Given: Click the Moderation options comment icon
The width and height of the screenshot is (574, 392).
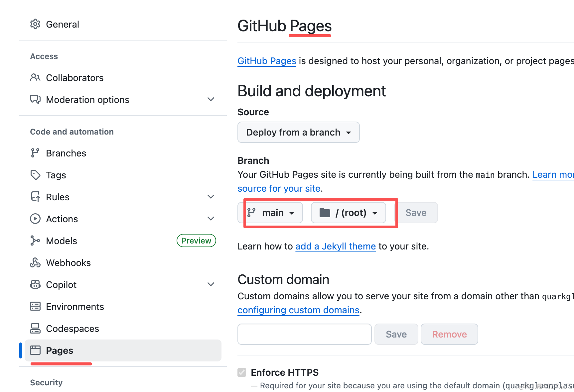Looking at the screenshot, I should click(x=35, y=99).
